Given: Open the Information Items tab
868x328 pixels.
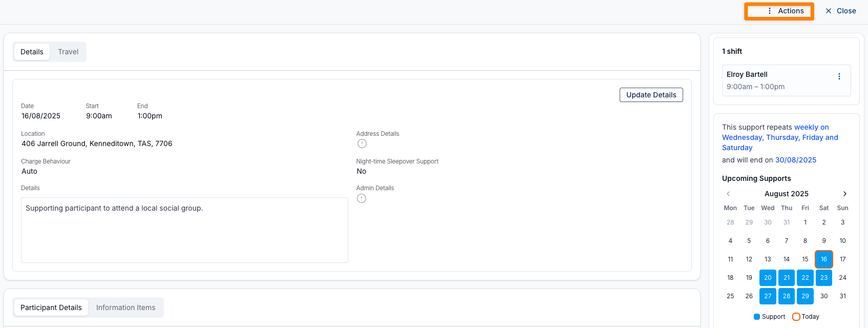Looking at the screenshot, I should pos(125,307).
